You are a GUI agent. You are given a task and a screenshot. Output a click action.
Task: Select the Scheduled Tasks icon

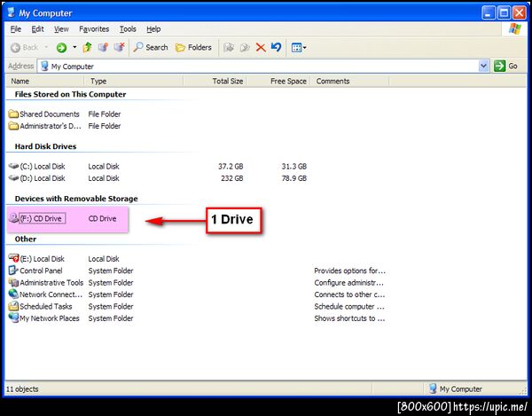(x=13, y=306)
